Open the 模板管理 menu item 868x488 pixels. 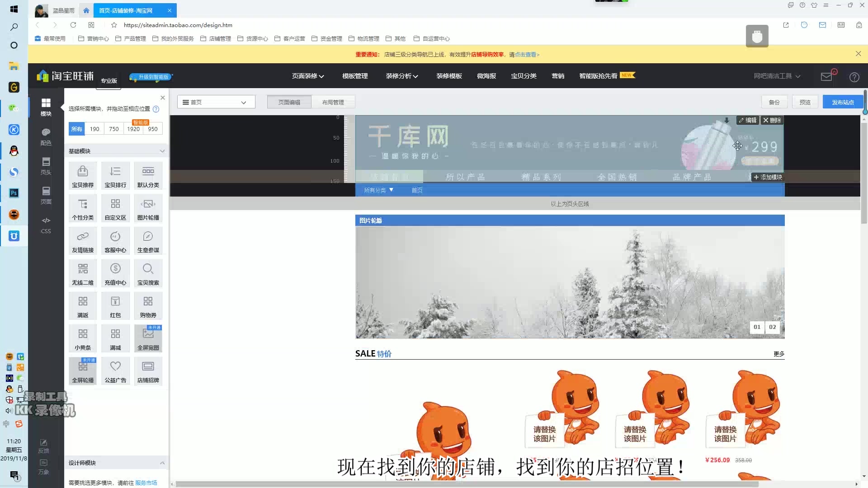pos(355,76)
